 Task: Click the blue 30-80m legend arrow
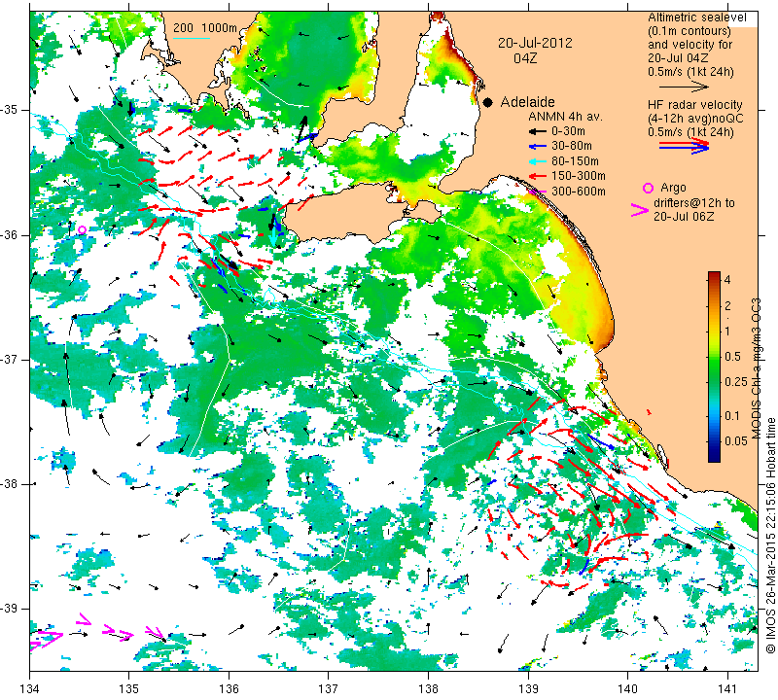click(537, 147)
